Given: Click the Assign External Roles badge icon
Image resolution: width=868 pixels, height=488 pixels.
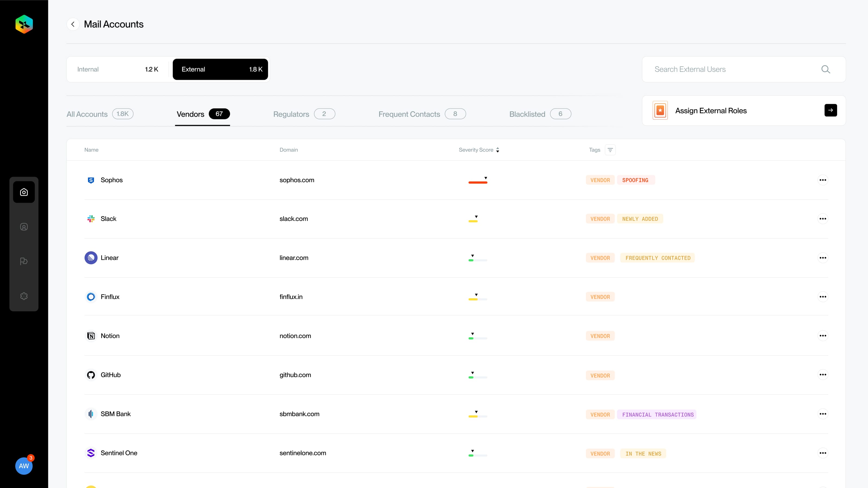Looking at the screenshot, I should click(x=660, y=110).
